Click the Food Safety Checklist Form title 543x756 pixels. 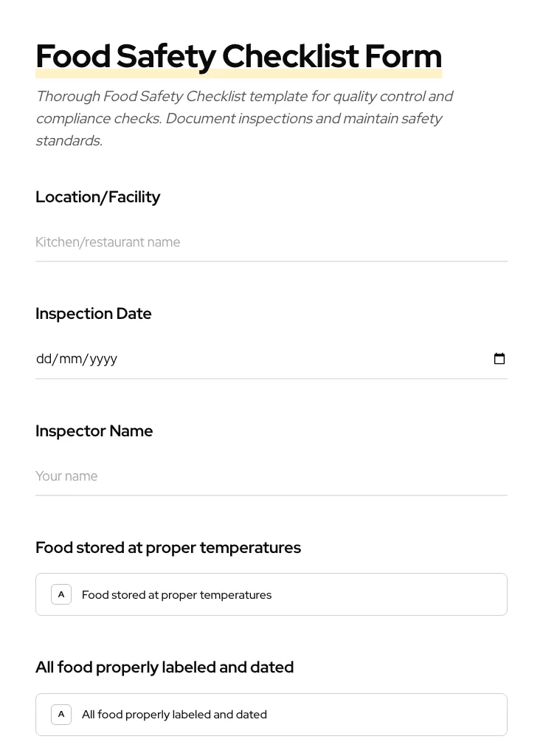tap(238, 55)
